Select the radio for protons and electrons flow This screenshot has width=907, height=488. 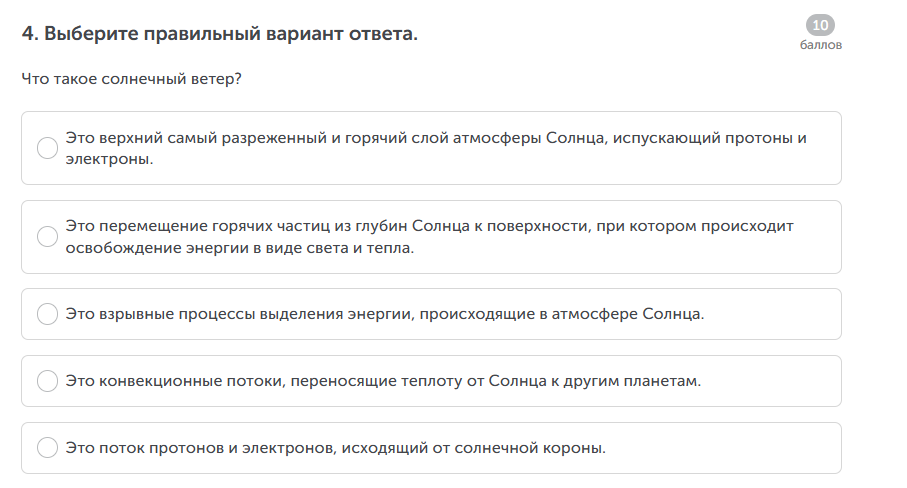tap(47, 448)
